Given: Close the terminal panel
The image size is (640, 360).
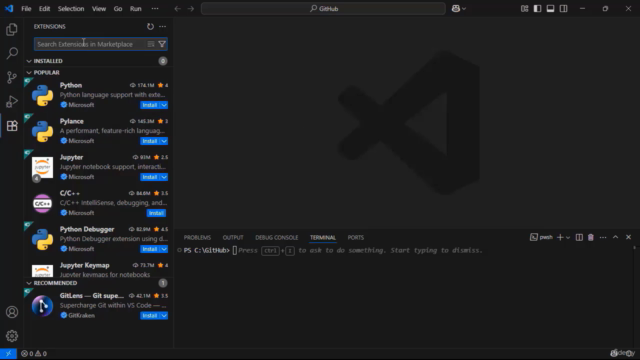Looking at the screenshot, I should pos(628,238).
